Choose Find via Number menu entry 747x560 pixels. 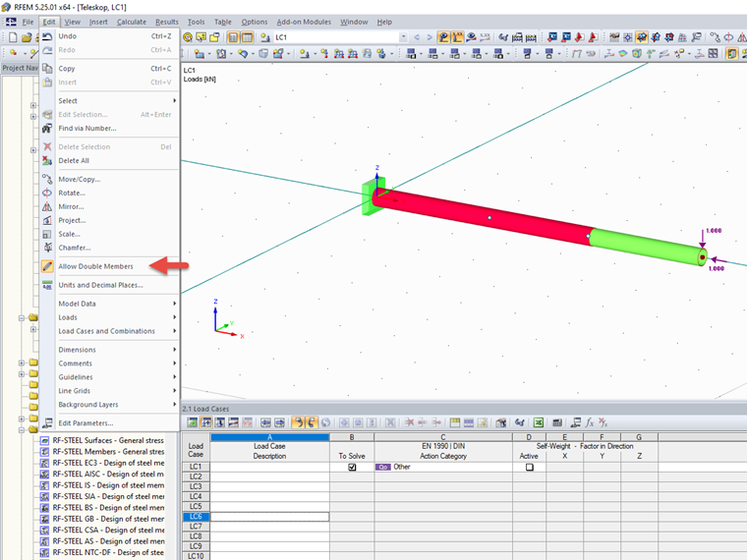[109, 129]
